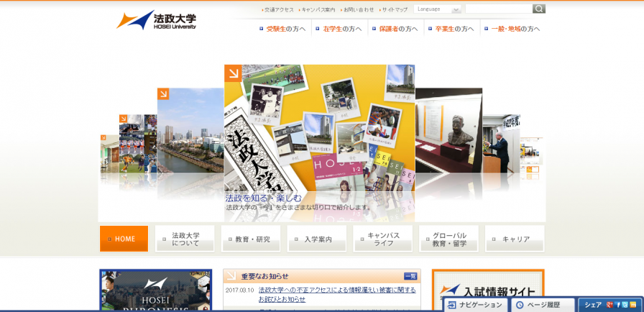The height and width of the screenshot is (312, 644).
Task: Click the HOME navigation button
Action: (124, 239)
